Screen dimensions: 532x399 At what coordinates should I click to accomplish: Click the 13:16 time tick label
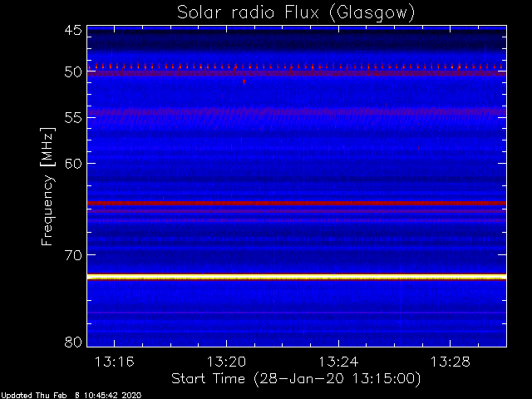click(x=115, y=362)
